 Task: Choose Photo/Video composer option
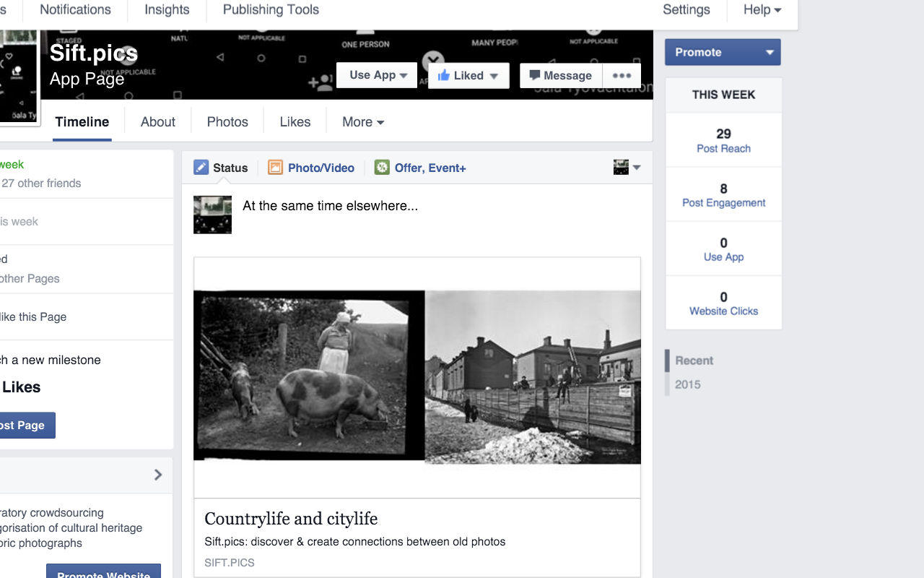[311, 168]
